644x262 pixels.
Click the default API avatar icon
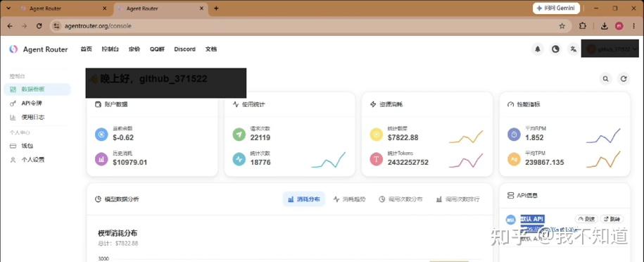pyautogui.click(x=510, y=220)
